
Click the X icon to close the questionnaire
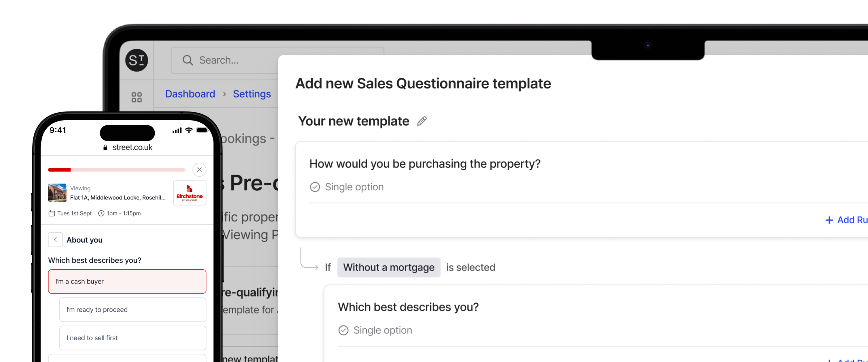pyautogui.click(x=199, y=169)
